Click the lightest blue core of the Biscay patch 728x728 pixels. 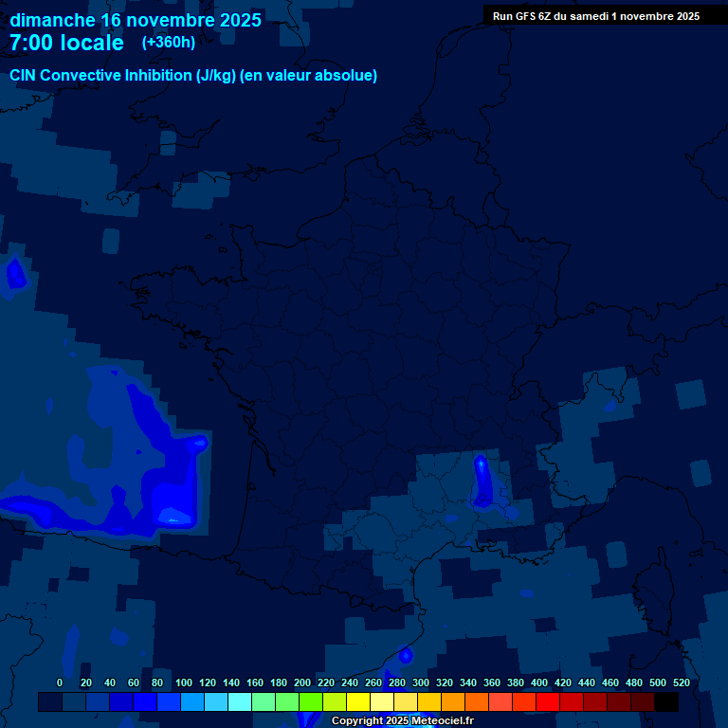(174, 515)
